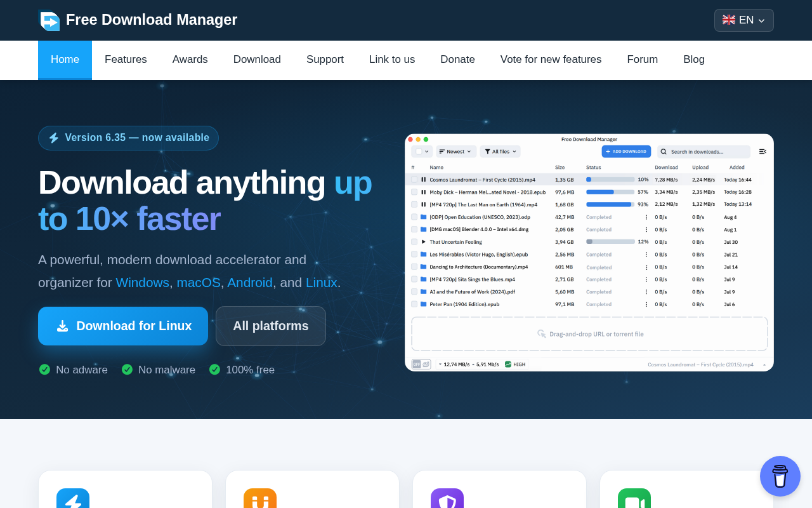The height and width of the screenshot is (508, 812).
Task: Check the Blender 4.0.0 dmg row checkbox
Action: [x=414, y=229]
